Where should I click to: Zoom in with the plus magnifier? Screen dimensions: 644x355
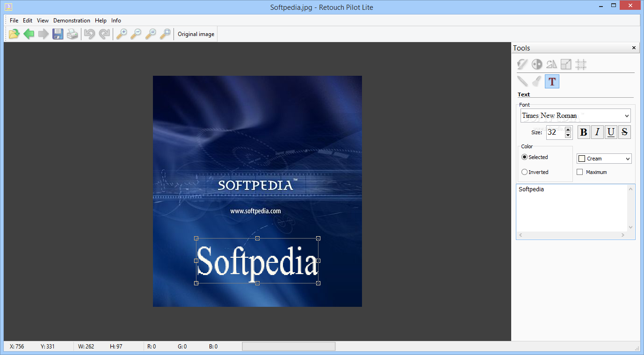pos(122,34)
